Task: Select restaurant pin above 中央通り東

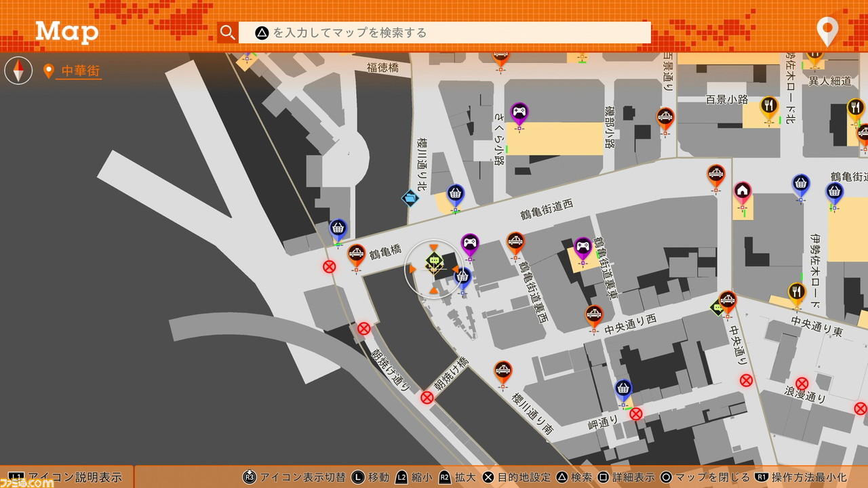Action: point(797,293)
